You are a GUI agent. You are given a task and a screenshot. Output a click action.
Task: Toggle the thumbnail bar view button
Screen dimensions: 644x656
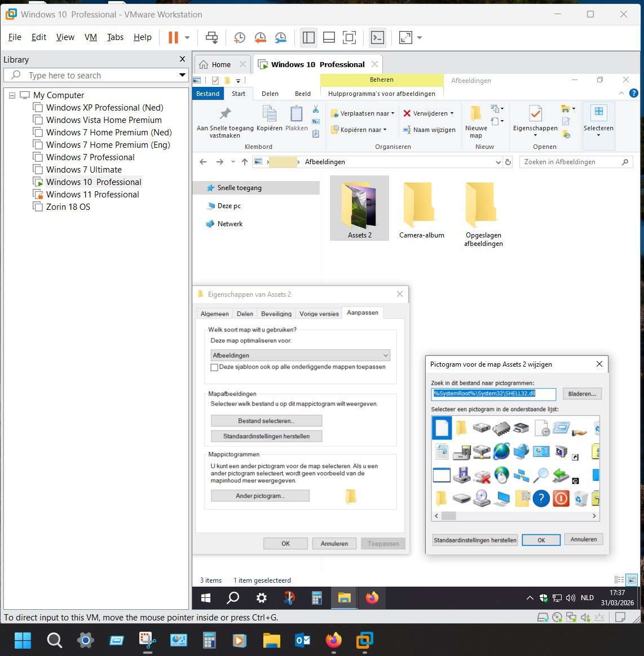click(x=329, y=38)
